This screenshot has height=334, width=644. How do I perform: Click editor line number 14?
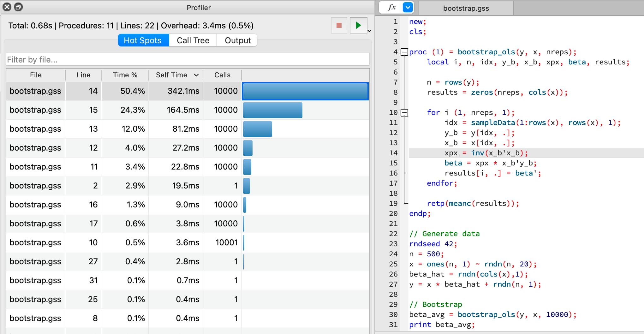pyautogui.click(x=393, y=153)
